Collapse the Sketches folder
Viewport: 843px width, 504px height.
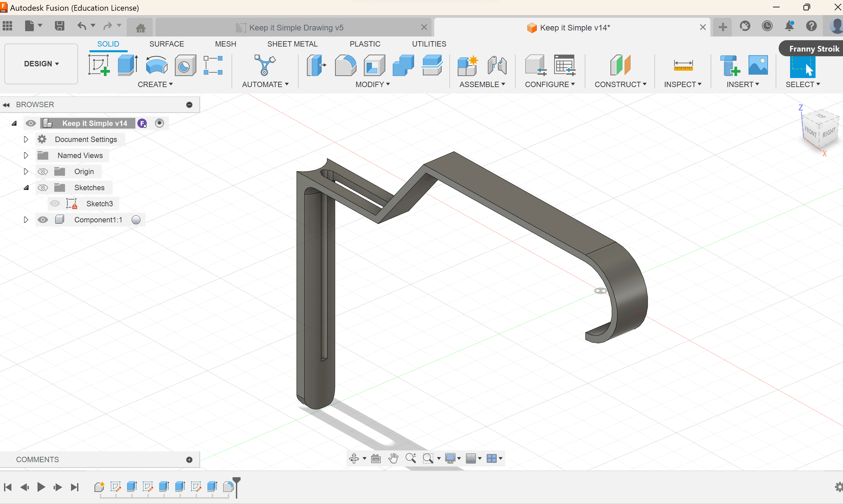pos(26,188)
